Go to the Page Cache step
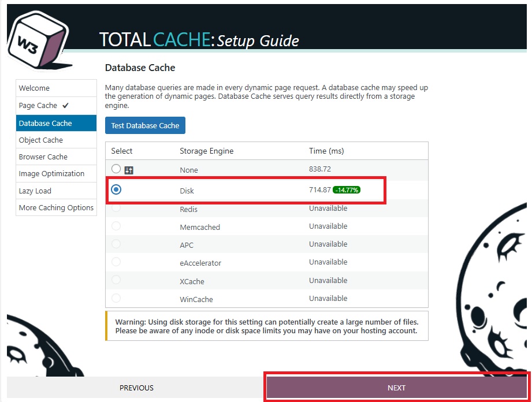 click(x=57, y=106)
